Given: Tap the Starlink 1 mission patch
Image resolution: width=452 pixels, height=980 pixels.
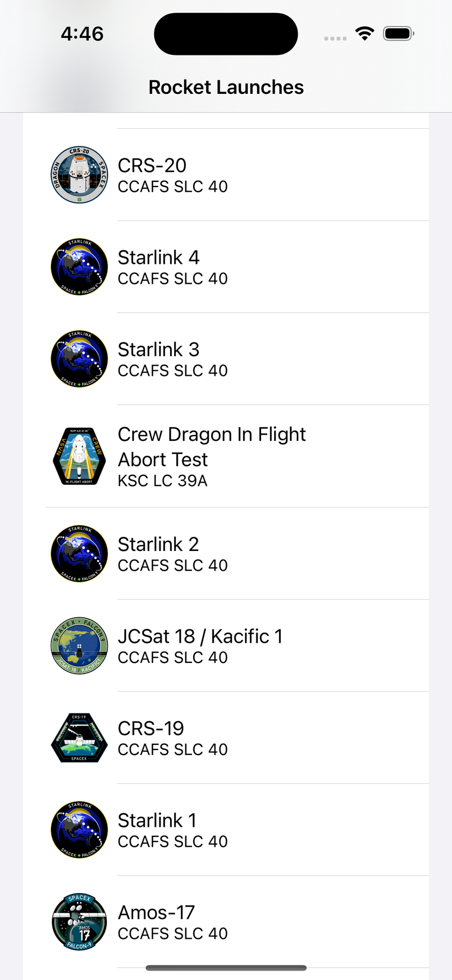Looking at the screenshot, I should [x=79, y=830].
